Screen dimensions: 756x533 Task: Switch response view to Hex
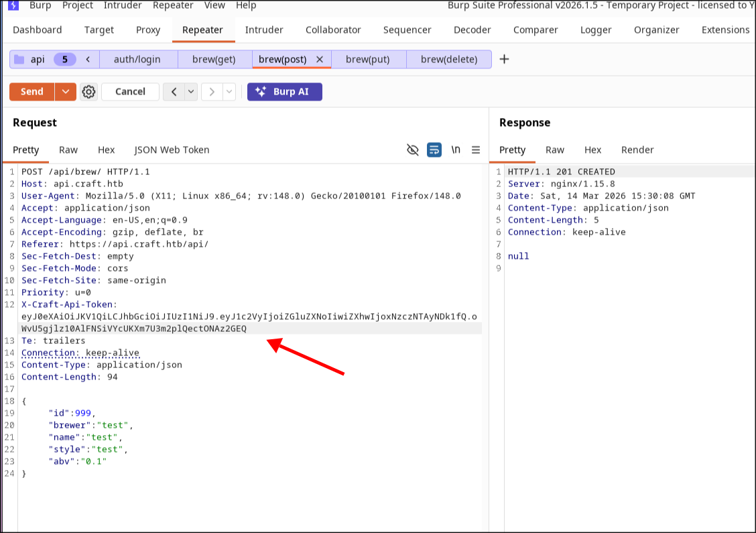coord(592,150)
